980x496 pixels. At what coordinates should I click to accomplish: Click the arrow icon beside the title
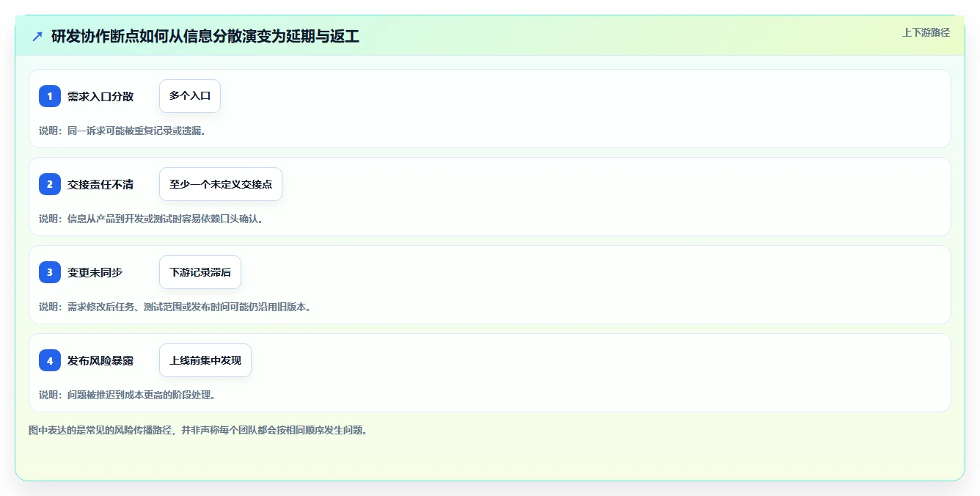[37, 37]
